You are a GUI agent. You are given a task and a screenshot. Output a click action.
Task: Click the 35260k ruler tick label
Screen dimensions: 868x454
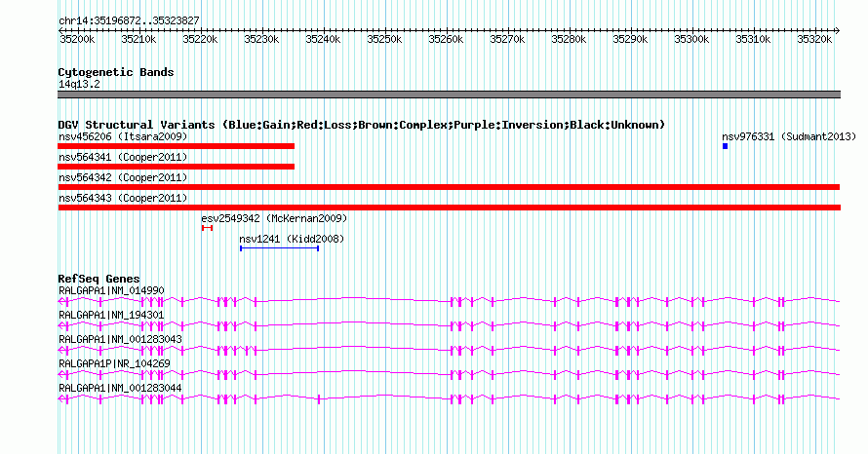446,39
